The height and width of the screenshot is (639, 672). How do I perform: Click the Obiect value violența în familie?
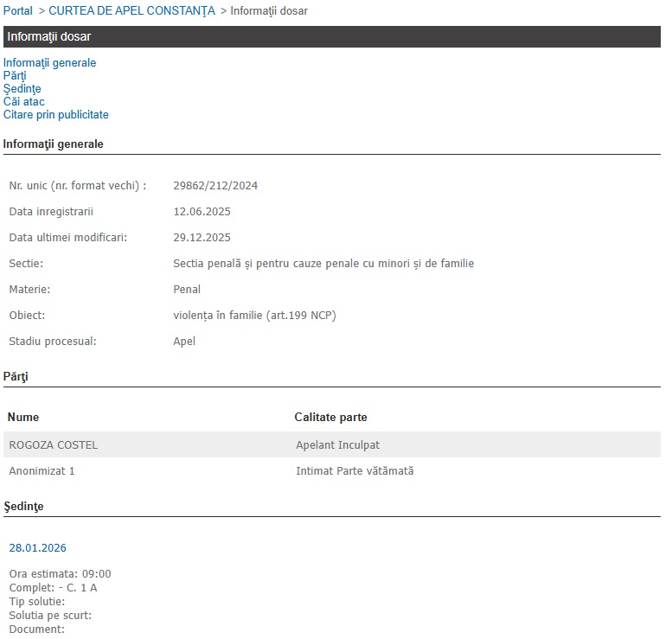click(x=254, y=316)
